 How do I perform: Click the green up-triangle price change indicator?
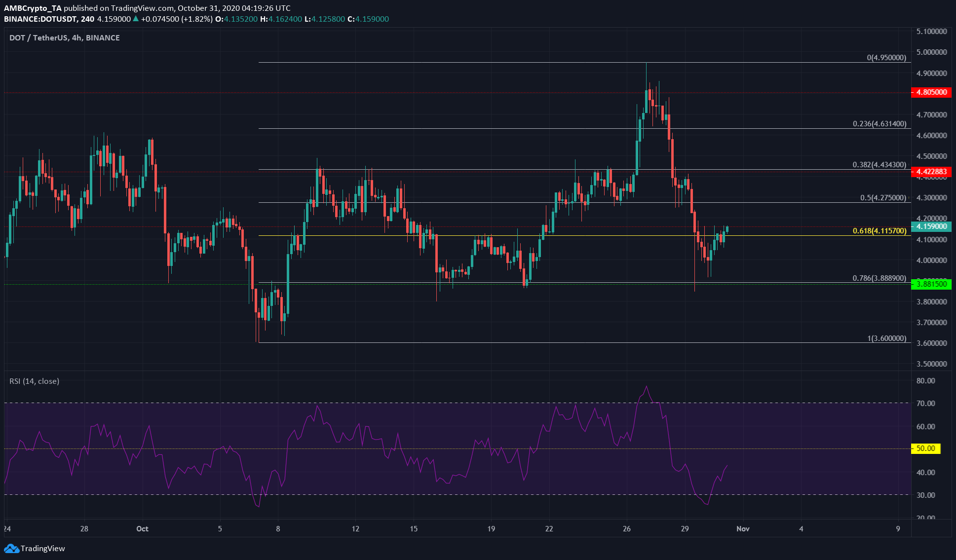pos(136,19)
